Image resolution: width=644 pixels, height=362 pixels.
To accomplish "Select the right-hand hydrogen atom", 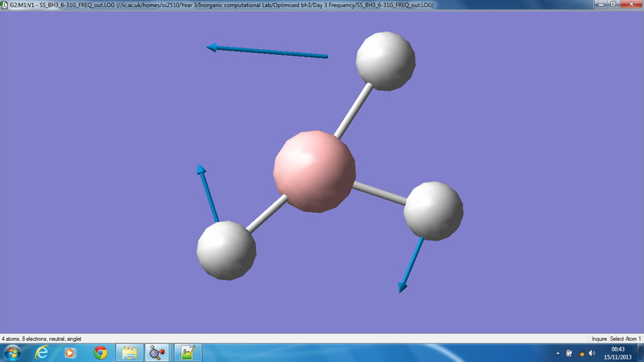I will click(x=433, y=211).
